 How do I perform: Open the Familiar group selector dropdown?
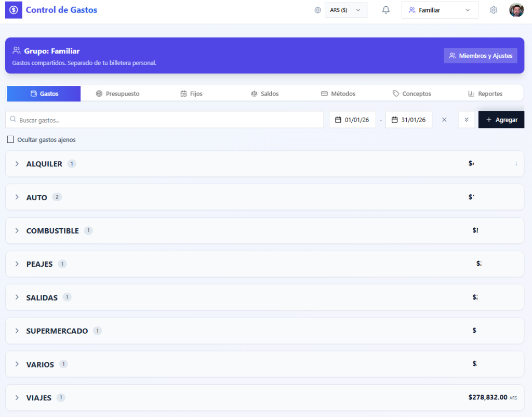[440, 10]
